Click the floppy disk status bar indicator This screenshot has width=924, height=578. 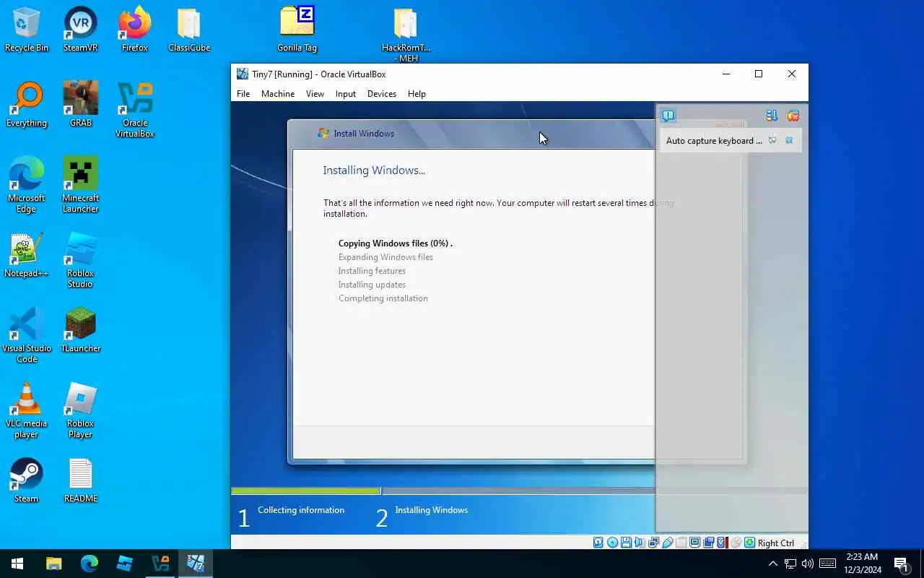pos(627,543)
